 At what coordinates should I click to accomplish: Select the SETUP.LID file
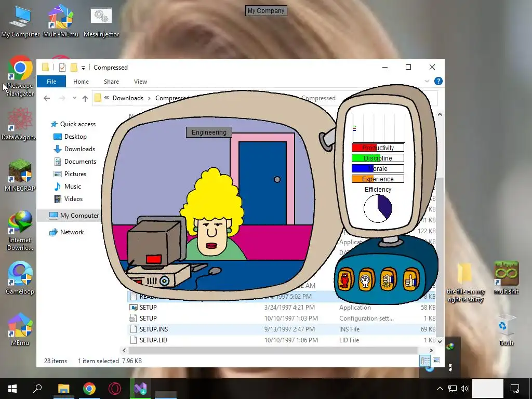pyautogui.click(x=282, y=340)
